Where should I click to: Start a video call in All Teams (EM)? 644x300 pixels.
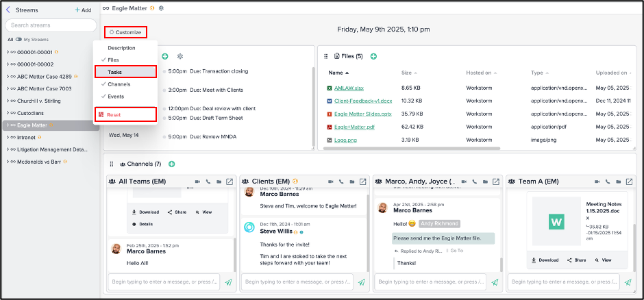(197, 182)
